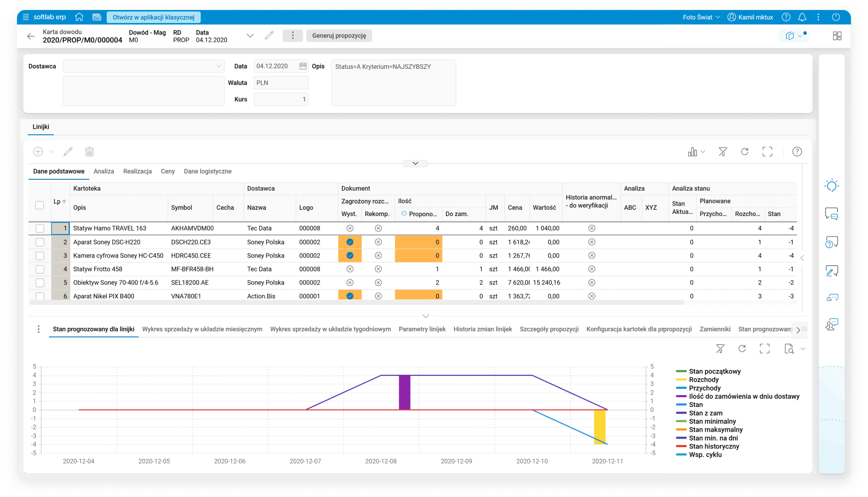Tick checkbox for Aparat Soney DSC-H220
Screen dimensions: 868x497
40,242
